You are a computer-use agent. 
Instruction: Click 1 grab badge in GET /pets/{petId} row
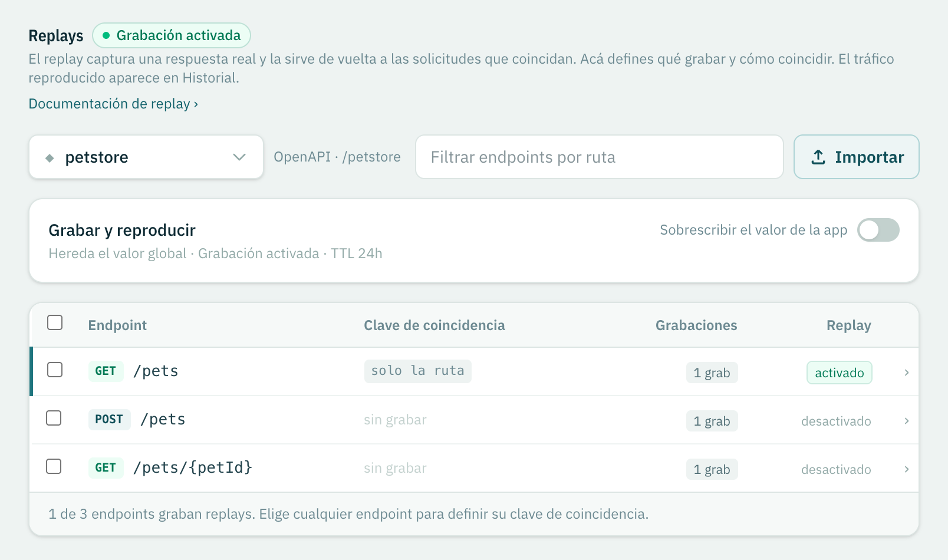click(712, 469)
